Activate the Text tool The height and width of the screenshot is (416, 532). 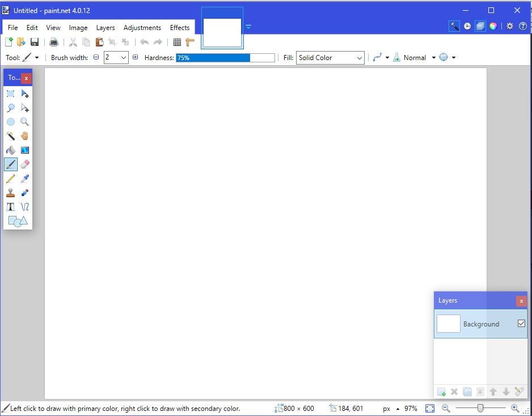[x=10, y=207]
